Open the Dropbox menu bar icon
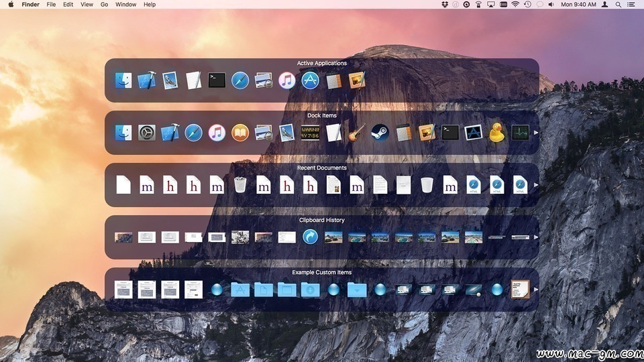Image resolution: width=644 pixels, height=362 pixels. click(445, 5)
